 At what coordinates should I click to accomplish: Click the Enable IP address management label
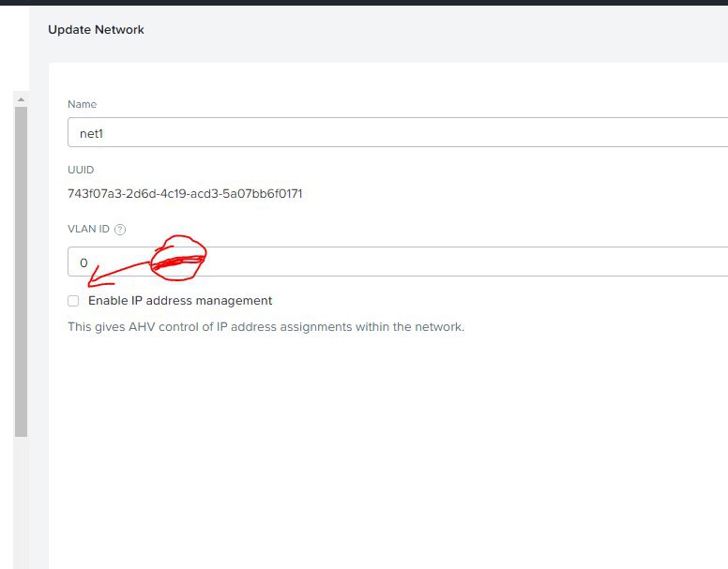[x=180, y=301]
